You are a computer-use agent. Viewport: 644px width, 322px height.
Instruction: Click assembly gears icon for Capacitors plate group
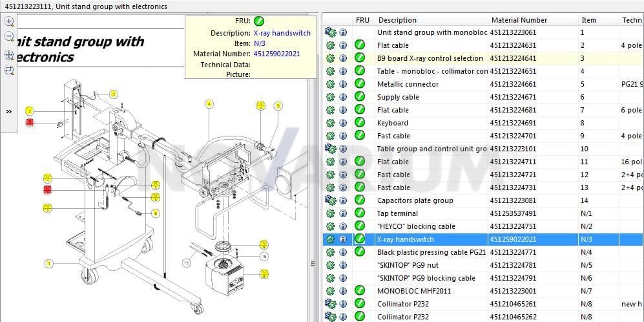pos(330,200)
